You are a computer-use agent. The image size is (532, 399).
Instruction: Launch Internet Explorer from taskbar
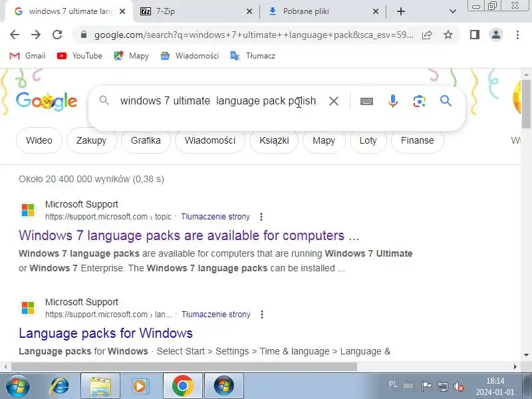[60, 386]
